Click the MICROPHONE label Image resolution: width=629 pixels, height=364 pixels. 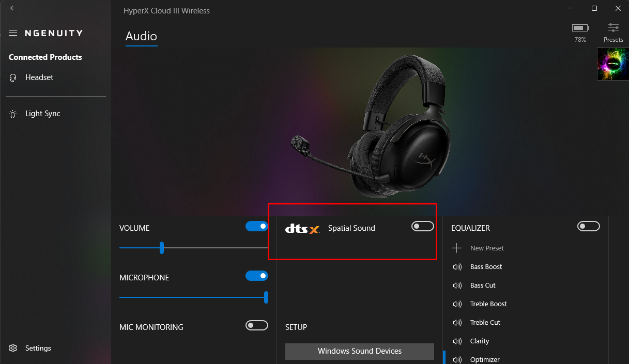pyautogui.click(x=144, y=278)
